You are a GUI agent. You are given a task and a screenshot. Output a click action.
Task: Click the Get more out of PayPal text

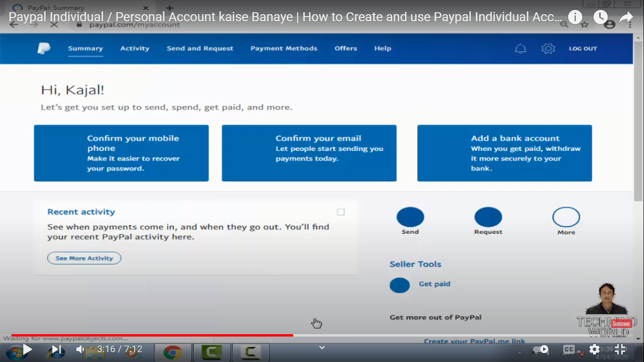436,317
